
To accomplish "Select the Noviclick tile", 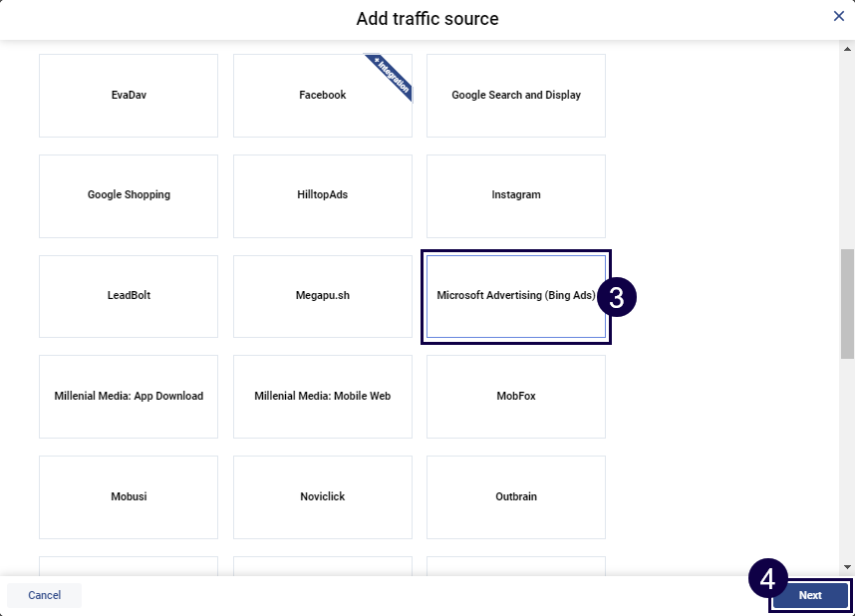I will 322,497.
